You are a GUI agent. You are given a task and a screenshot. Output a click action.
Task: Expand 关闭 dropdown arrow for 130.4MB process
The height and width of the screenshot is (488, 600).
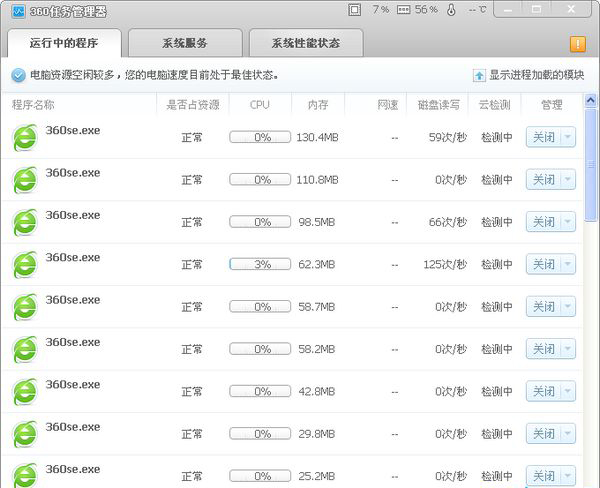[x=568, y=137]
